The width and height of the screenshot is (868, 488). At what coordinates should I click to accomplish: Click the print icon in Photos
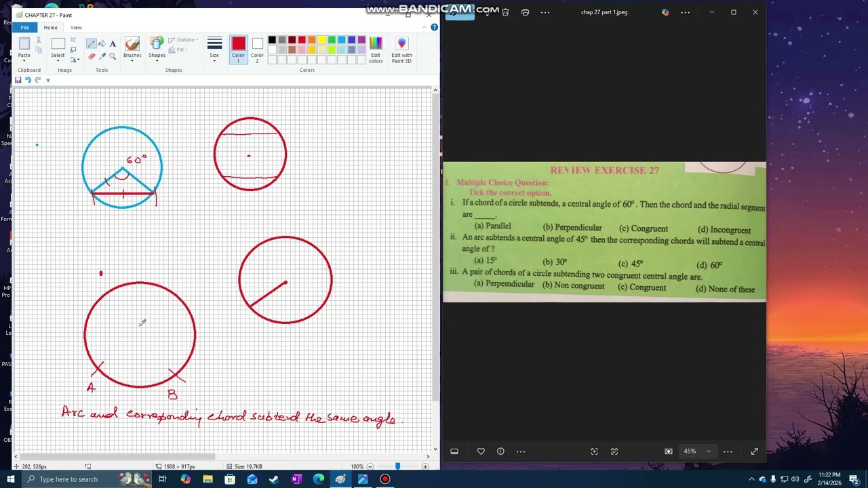[x=525, y=12]
